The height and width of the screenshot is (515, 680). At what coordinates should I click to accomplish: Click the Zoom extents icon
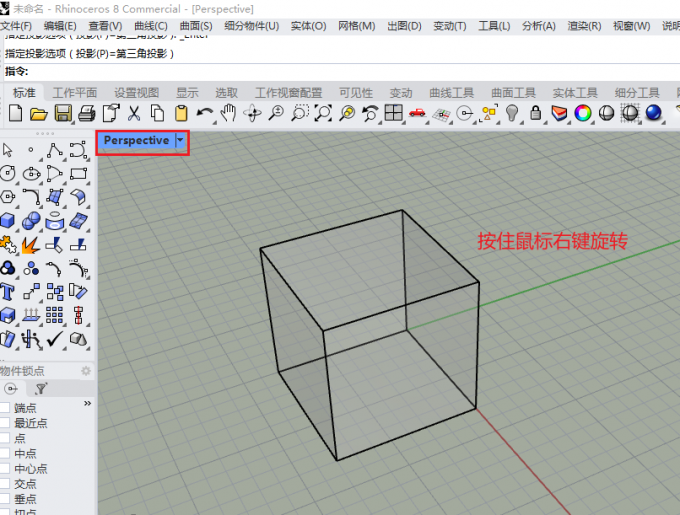pos(323,114)
